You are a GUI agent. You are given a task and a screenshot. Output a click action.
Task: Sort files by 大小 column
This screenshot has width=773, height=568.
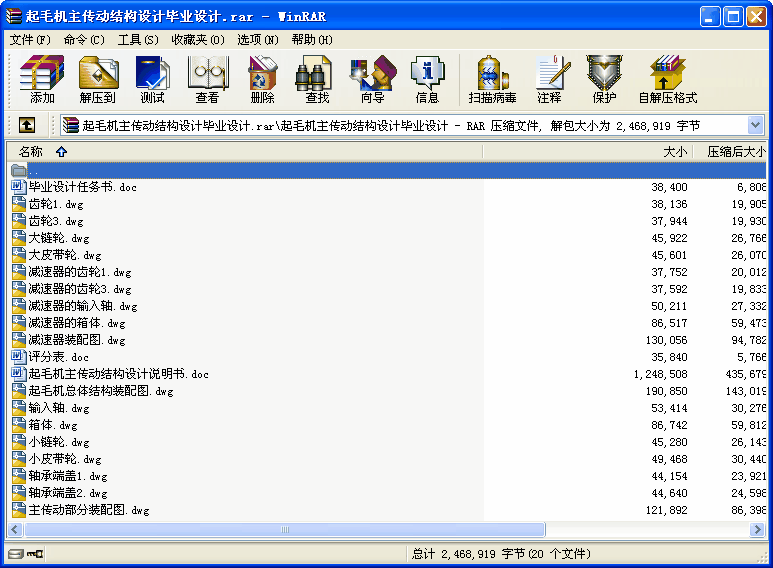675,151
